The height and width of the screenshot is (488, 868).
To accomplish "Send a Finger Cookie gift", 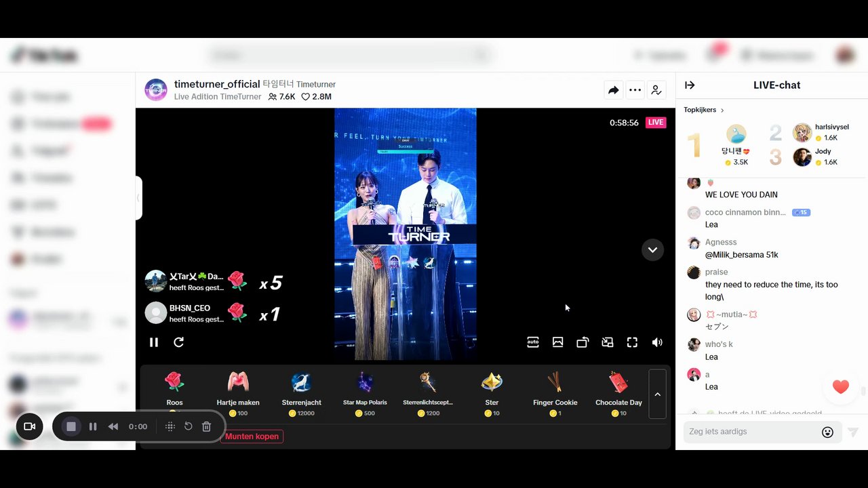I will tap(555, 392).
